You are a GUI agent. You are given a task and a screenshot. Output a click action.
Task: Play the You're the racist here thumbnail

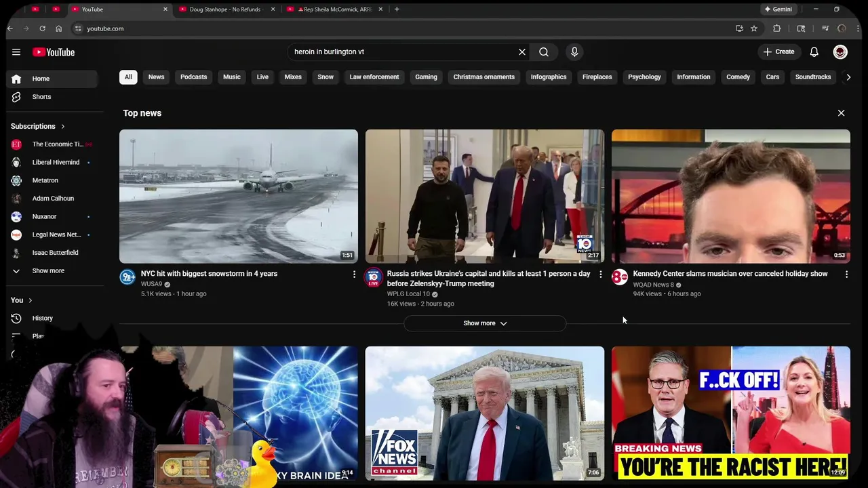point(731,413)
